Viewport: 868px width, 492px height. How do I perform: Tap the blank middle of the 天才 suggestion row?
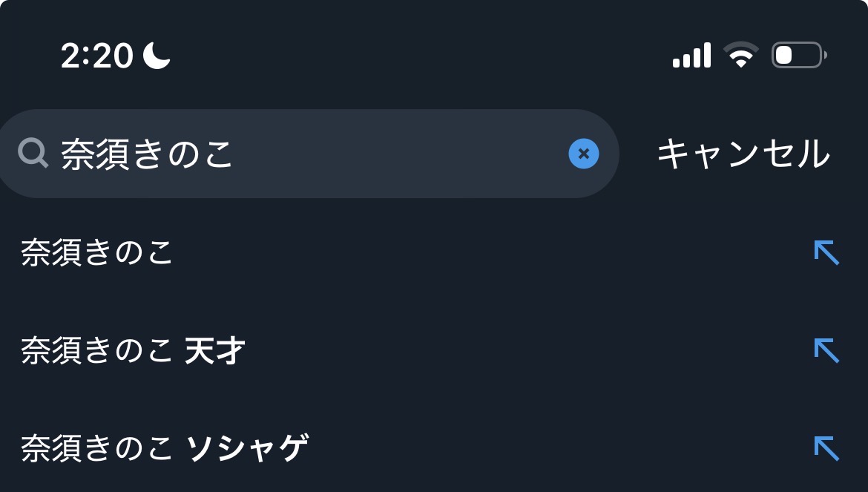[519, 350]
